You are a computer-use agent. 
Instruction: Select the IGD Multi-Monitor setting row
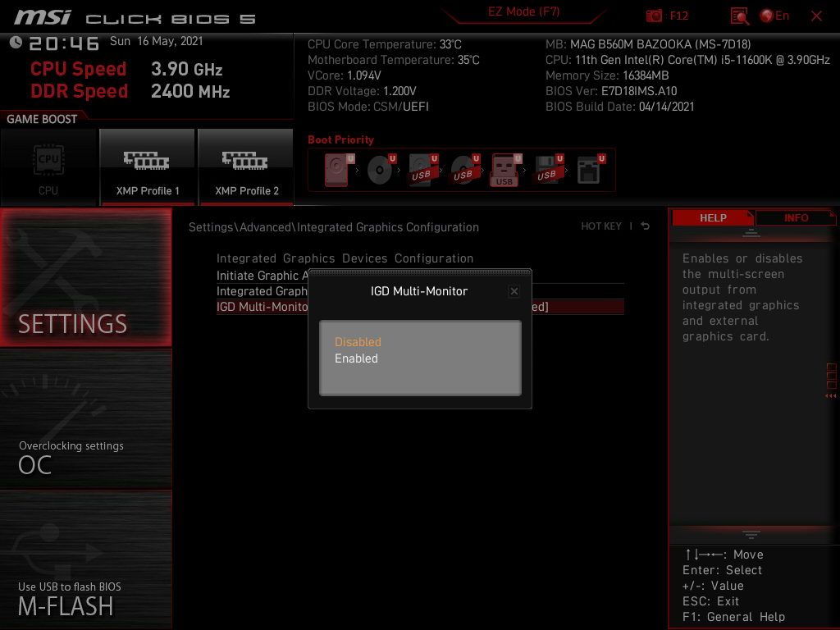420,307
